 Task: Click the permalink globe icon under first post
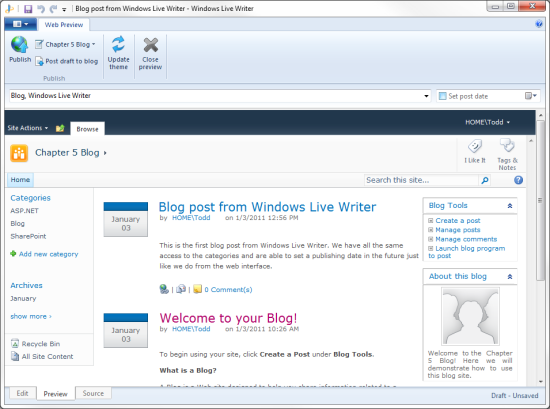click(x=164, y=289)
